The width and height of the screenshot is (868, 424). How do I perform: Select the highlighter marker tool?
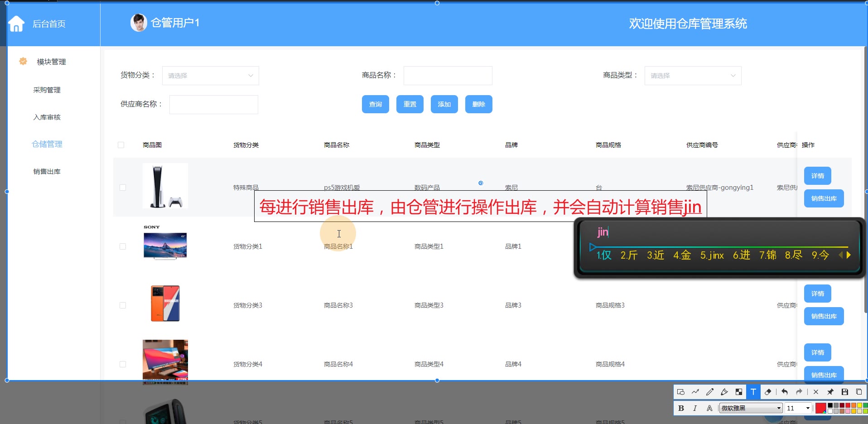724,392
